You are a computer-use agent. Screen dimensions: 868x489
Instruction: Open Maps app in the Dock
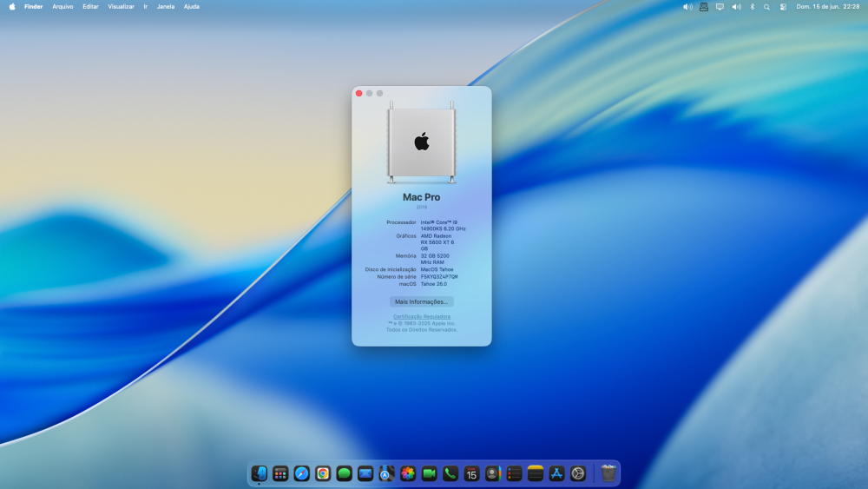(386, 473)
